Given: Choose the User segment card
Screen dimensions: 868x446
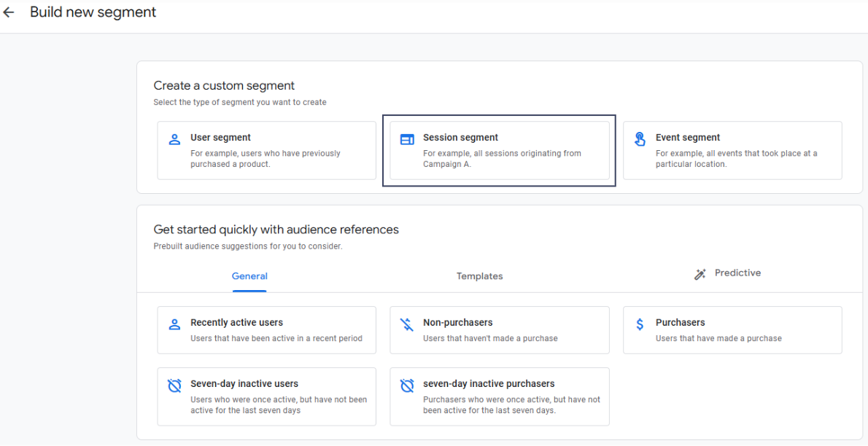Looking at the screenshot, I should tap(266, 150).
